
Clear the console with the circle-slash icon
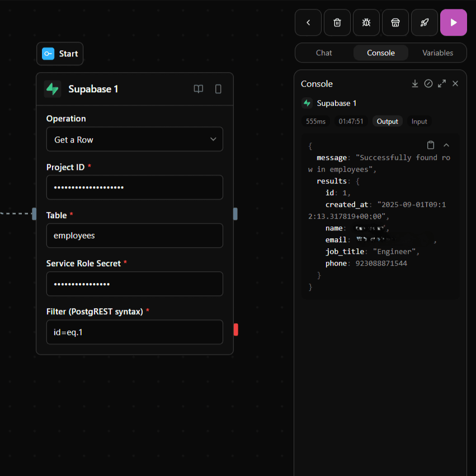tap(428, 83)
